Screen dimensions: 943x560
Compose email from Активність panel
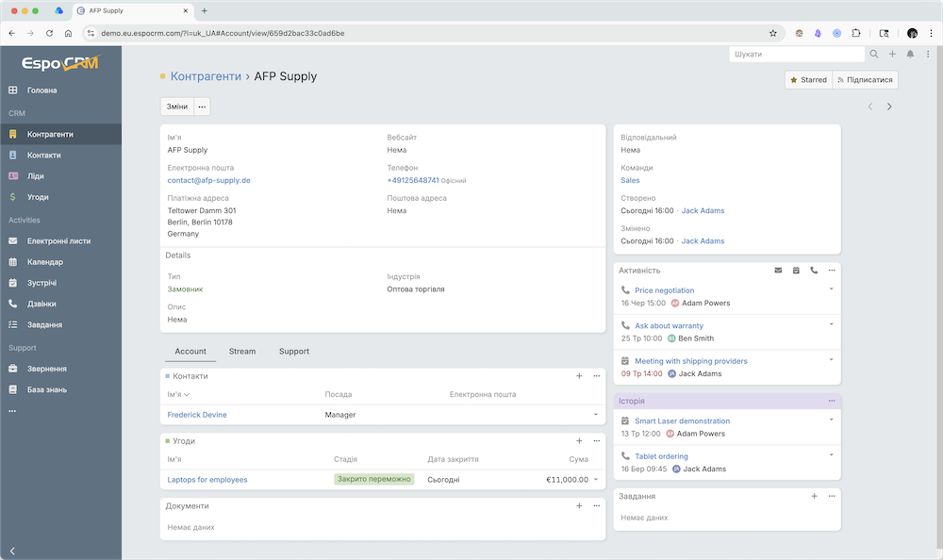(x=778, y=271)
